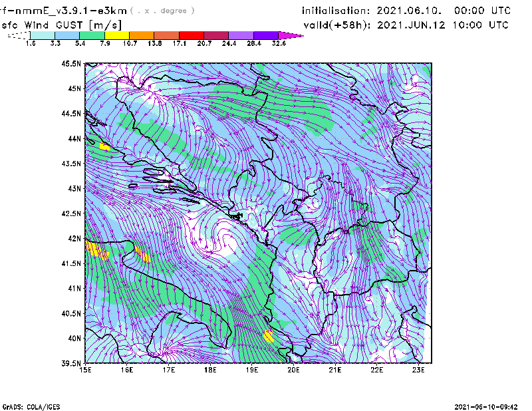Click the 24.4 legend value
The height and width of the screenshot is (411, 532).
pos(229,43)
